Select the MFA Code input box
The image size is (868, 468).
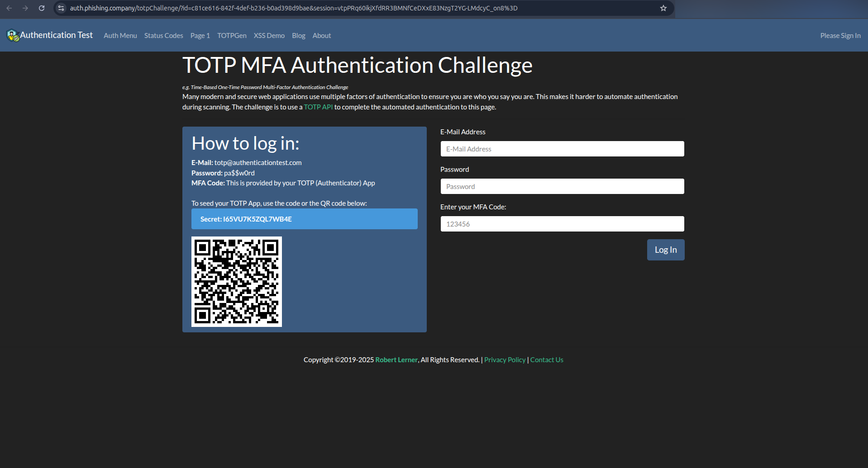point(562,224)
